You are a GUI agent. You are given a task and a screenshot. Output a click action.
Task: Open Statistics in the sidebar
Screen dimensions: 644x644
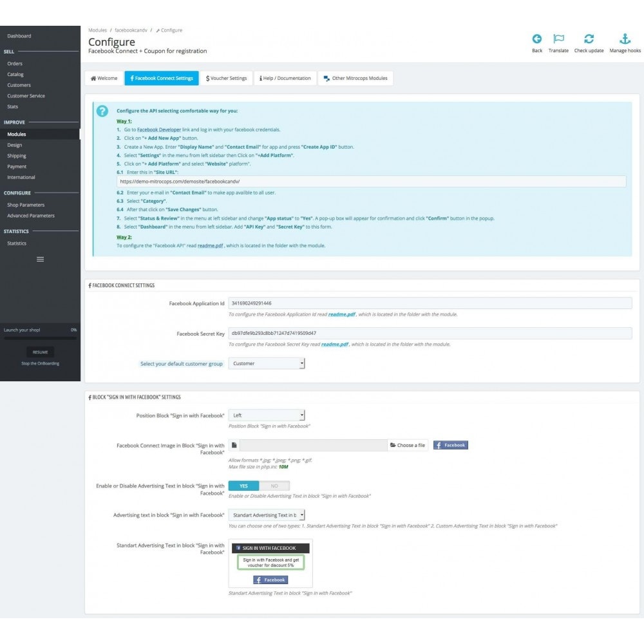click(x=17, y=243)
